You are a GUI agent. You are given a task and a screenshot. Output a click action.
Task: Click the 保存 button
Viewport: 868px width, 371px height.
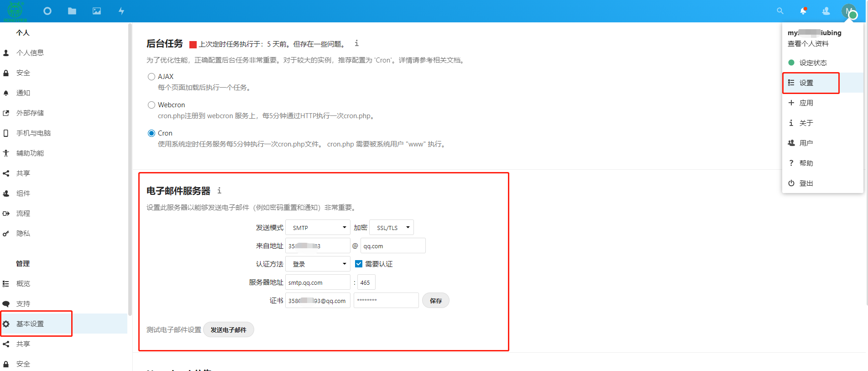(435, 301)
